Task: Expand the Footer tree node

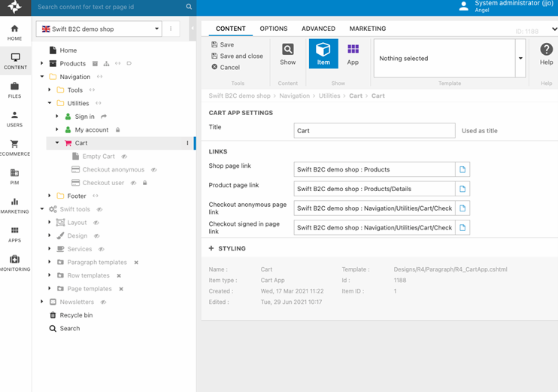Action: coord(50,196)
